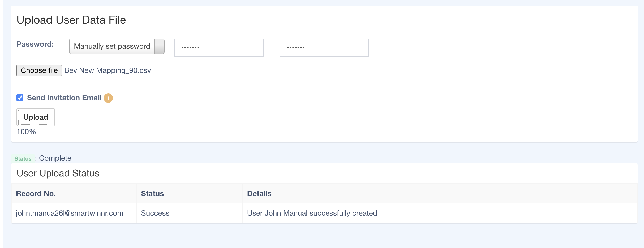The height and width of the screenshot is (248, 644).
Task: Click the Success status cell
Action: pyautogui.click(x=155, y=213)
